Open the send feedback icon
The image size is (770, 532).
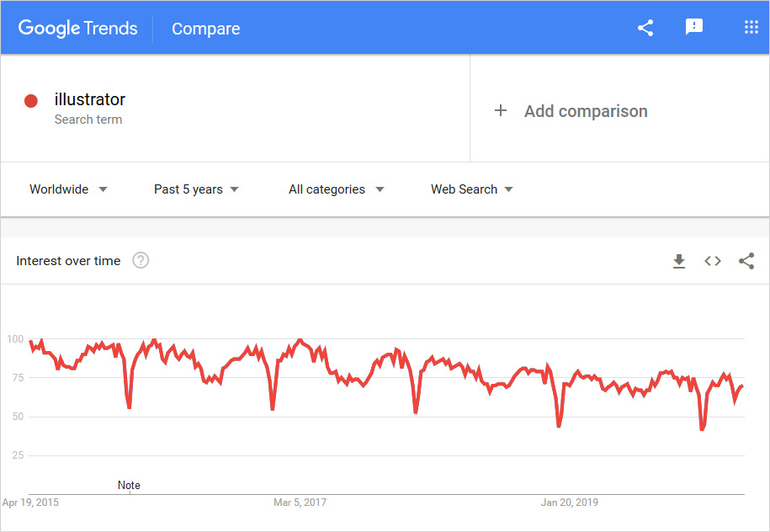tap(694, 28)
